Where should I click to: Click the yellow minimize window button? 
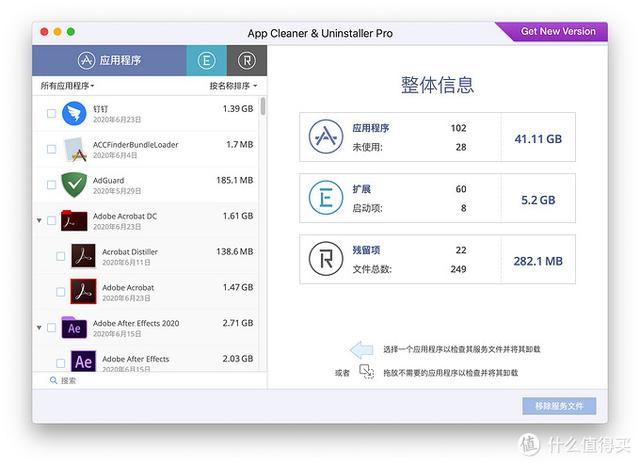click(58, 31)
